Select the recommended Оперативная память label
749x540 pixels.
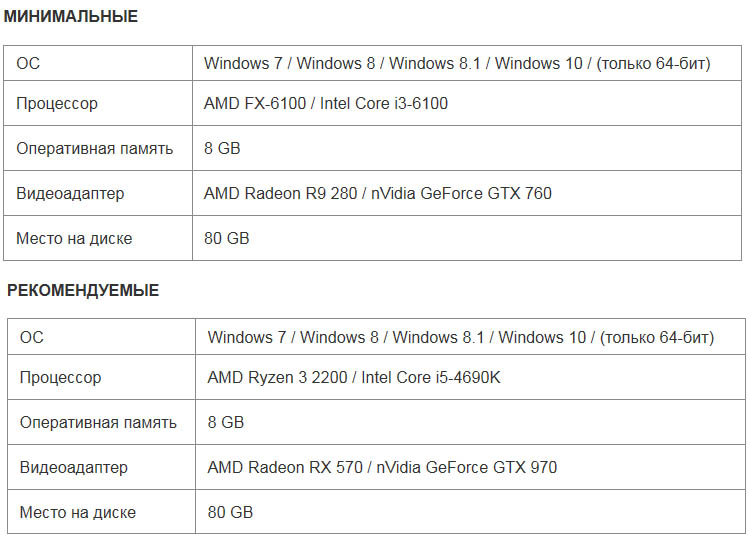click(98, 422)
